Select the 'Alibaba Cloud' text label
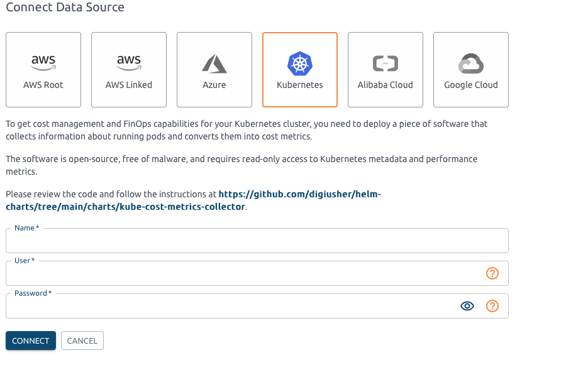588x365 pixels. tap(386, 85)
